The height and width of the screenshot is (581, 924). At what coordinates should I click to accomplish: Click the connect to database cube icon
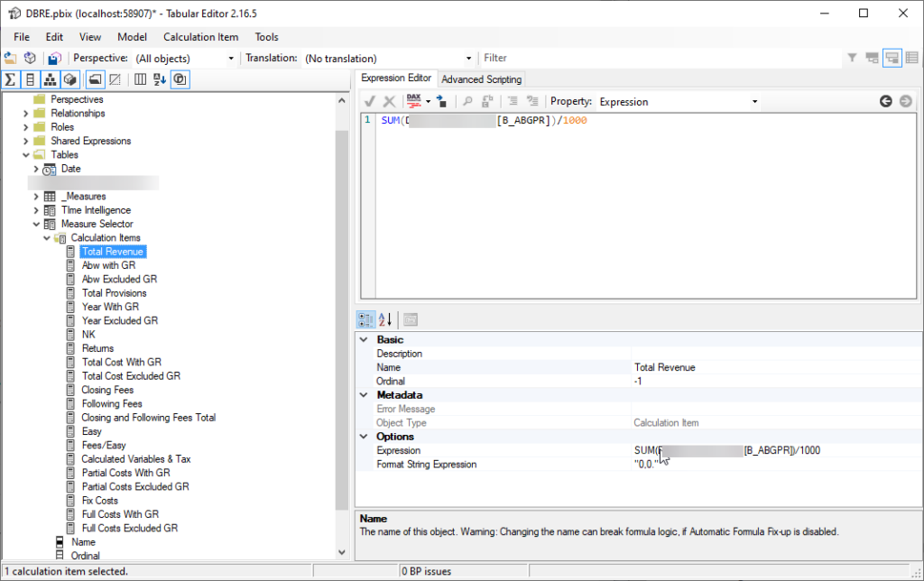30,58
